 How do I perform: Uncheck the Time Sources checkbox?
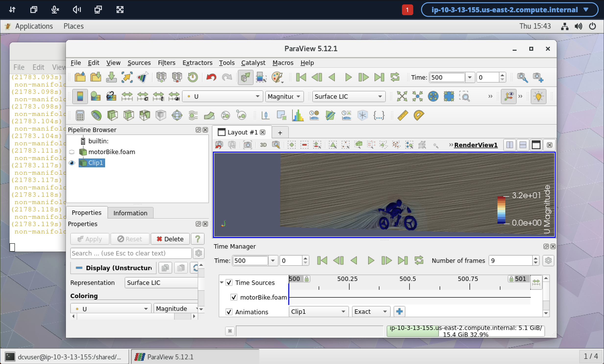(x=229, y=283)
